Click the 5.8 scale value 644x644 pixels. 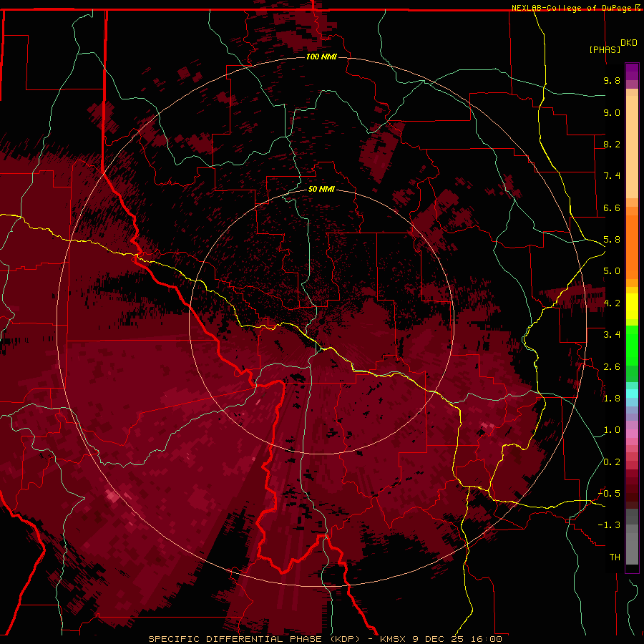pos(612,240)
